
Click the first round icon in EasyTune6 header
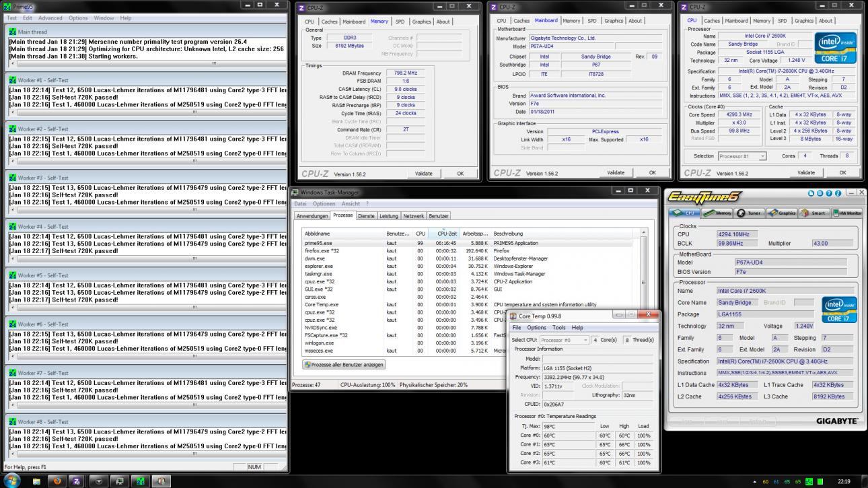(x=811, y=193)
